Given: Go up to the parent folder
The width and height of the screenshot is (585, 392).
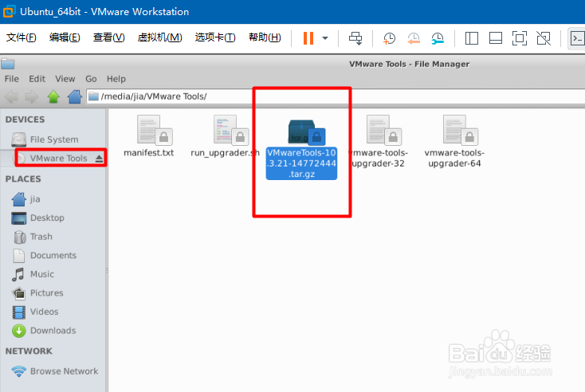Looking at the screenshot, I should pyautogui.click(x=53, y=97).
